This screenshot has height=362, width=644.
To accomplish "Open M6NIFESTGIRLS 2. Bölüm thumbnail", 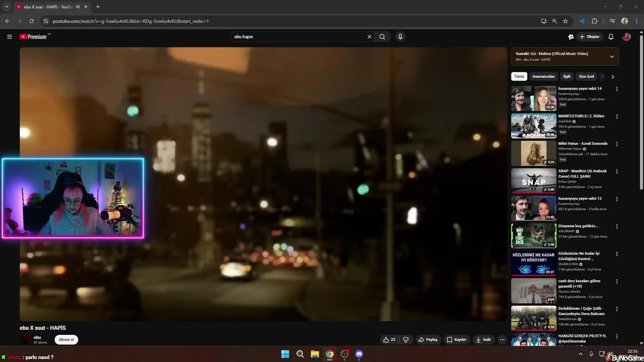I will tap(534, 126).
